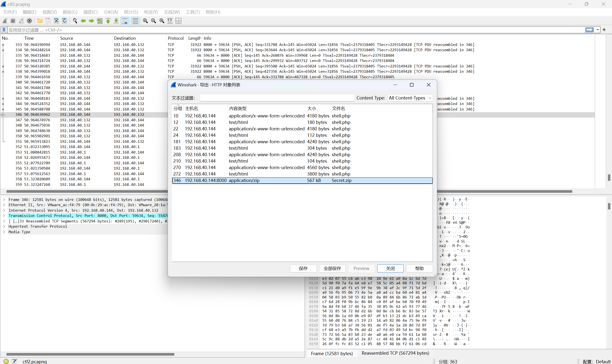The height and width of the screenshot is (364, 612).
Task: Expand Frame 346 tree node
Action: pyautogui.click(x=4, y=200)
